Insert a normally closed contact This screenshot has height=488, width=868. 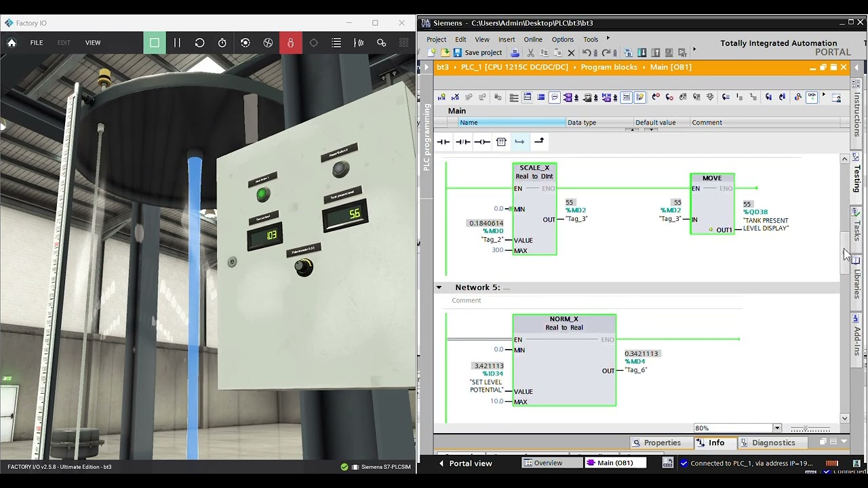coord(462,142)
